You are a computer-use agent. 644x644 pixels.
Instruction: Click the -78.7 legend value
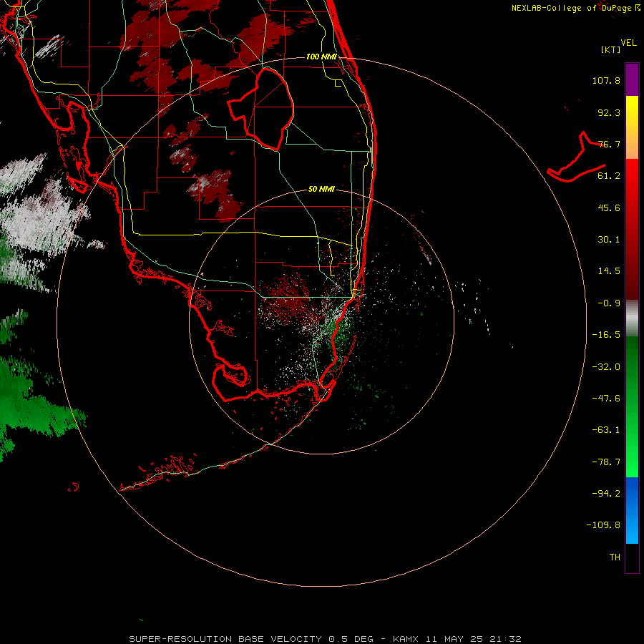click(606, 462)
